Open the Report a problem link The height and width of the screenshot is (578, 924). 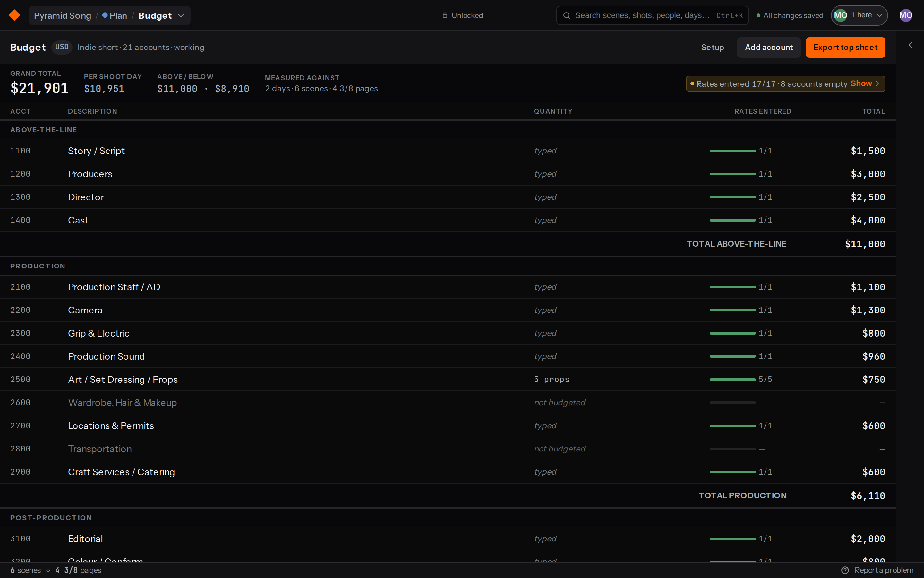(x=884, y=570)
